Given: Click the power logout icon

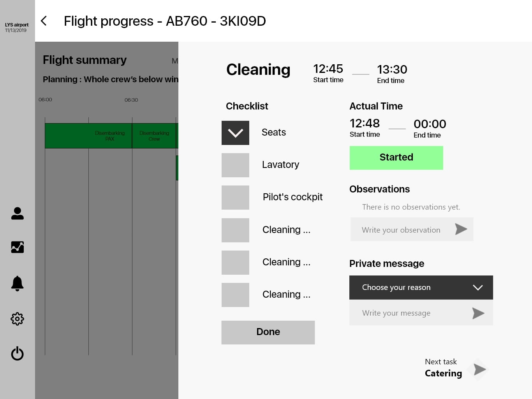Looking at the screenshot, I should click(18, 353).
